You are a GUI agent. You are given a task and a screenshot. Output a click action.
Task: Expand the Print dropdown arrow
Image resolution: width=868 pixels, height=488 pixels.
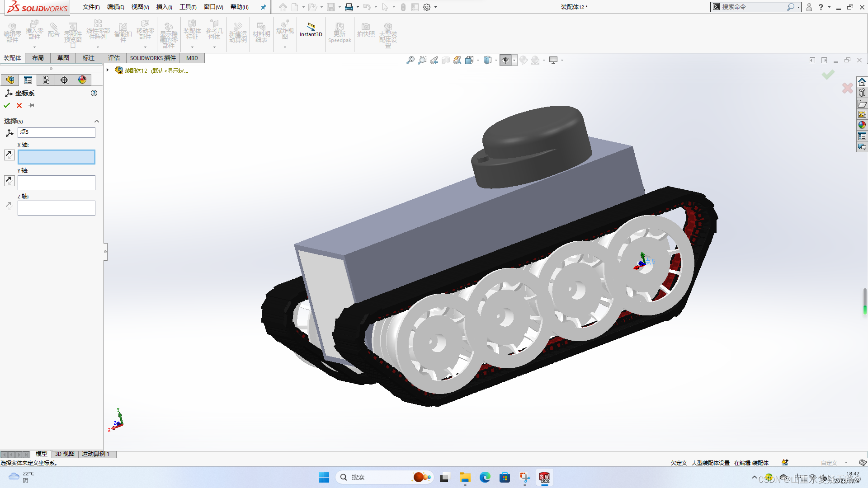tap(358, 7)
